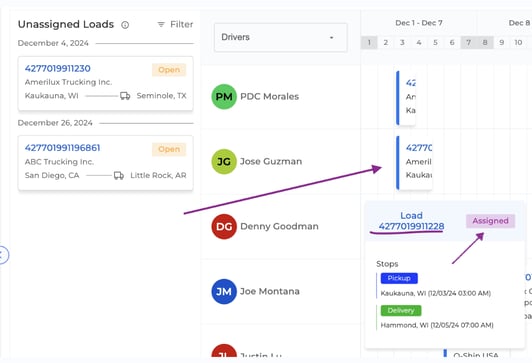Collapse panel with left chevron circle
Image resolution: width=532 pixels, height=363 pixels.
tap(2, 255)
